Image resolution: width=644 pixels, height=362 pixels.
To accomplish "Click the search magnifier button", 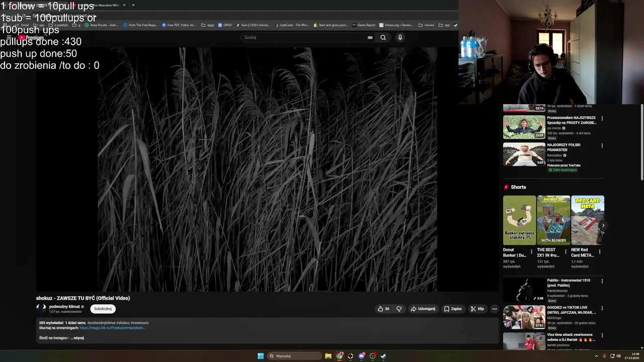I will 383,37.
